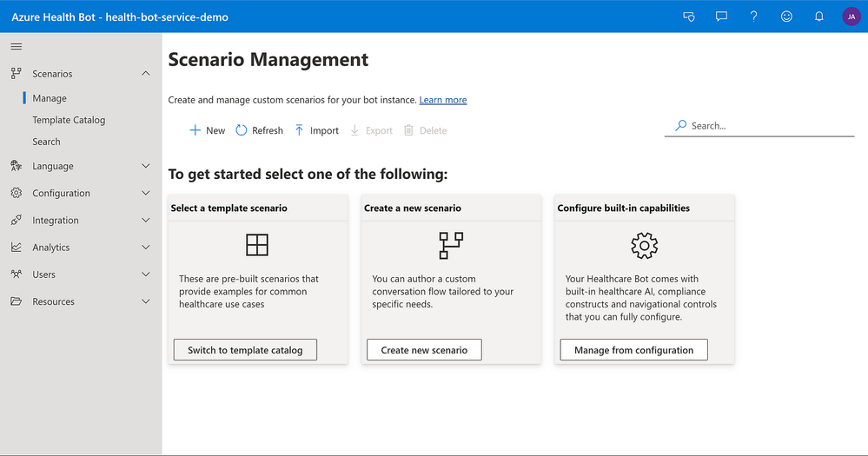Image resolution: width=868 pixels, height=456 pixels.
Task: Select Search under Scenarios menu
Action: (47, 142)
